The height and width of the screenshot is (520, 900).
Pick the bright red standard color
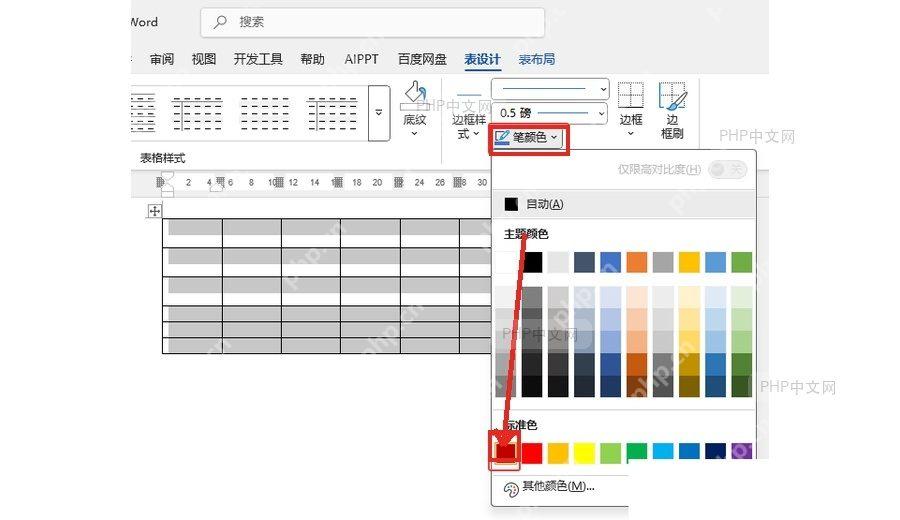coord(532,453)
